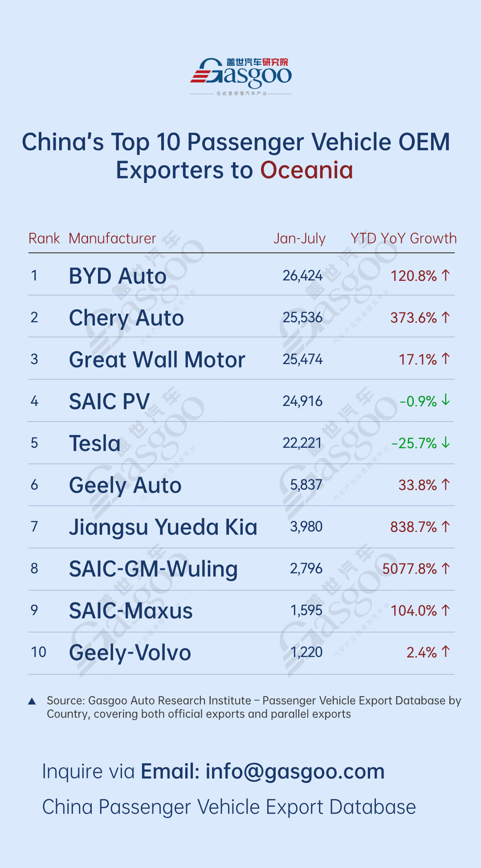Image resolution: width=481 pixels, height=868 pixels.
Task: Click the triangle marker before the Source note
Action: point(32,702)
